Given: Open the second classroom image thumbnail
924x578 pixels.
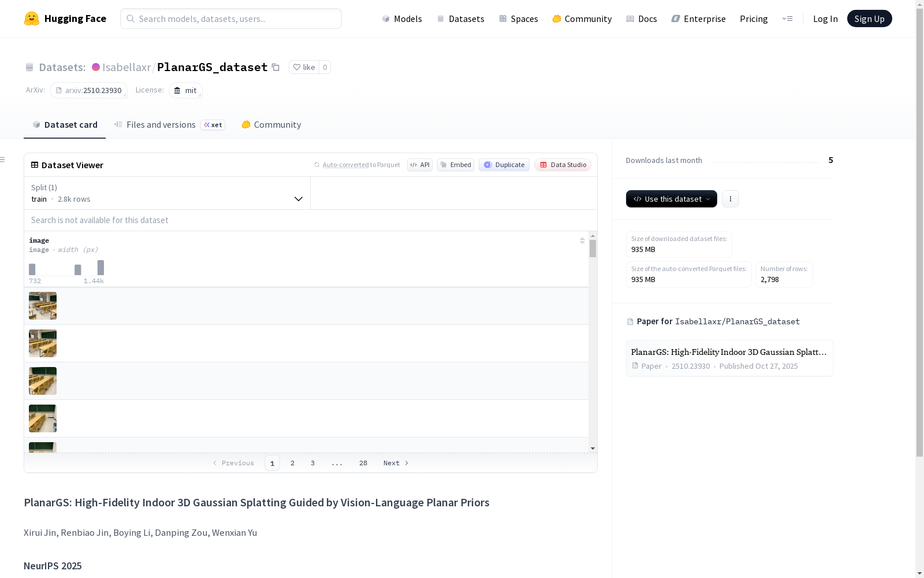Looking at the screenshot, I should (43, 343).
